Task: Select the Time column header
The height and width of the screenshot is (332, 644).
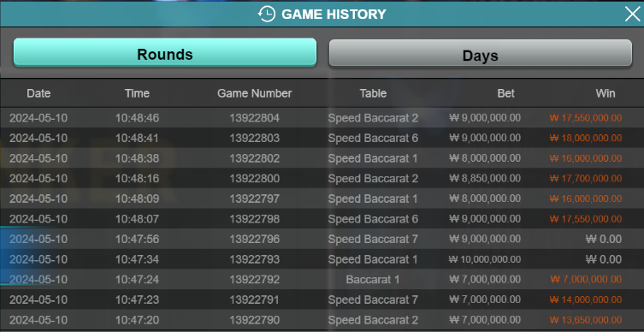Action: coord(137,93)
